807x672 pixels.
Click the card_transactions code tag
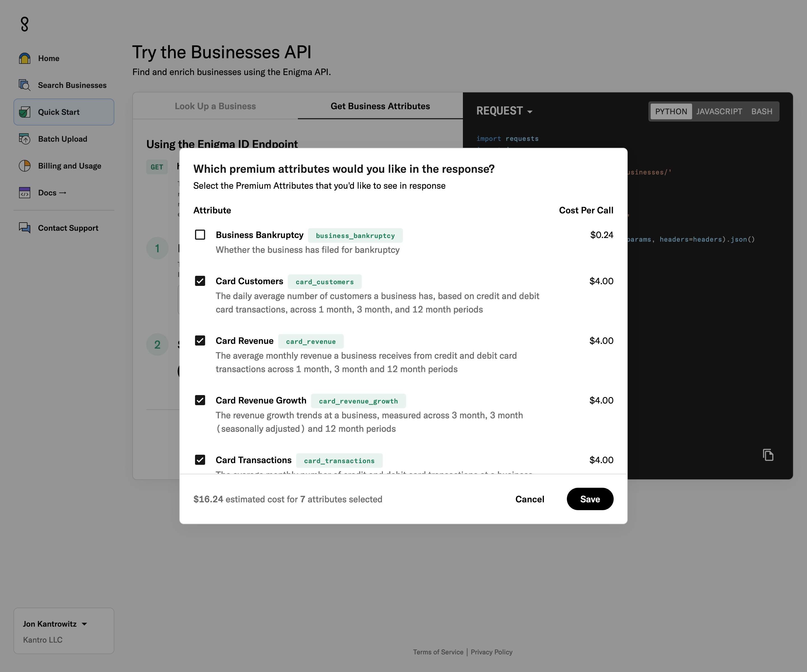coord(339,460)
